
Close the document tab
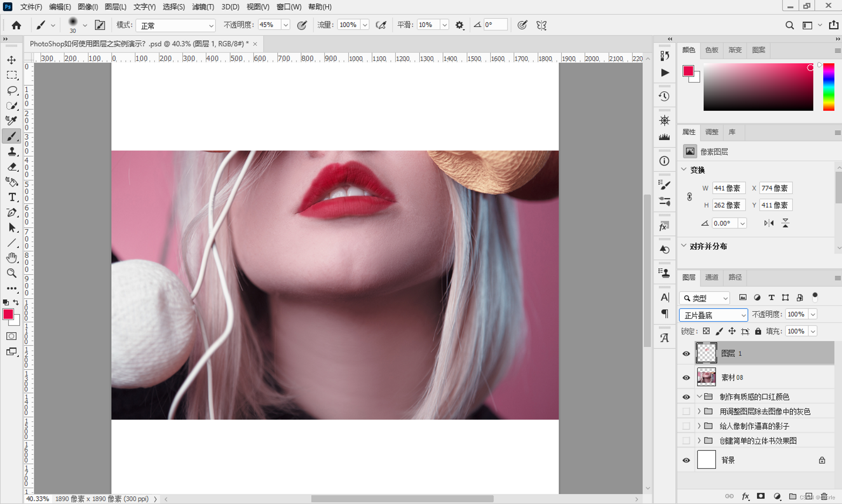(255, 44)
